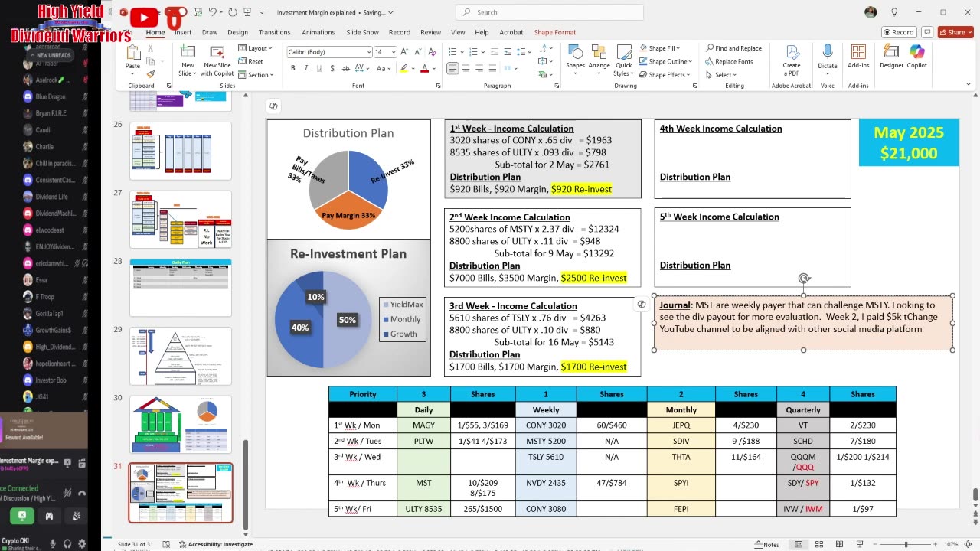The height and width of the screenshot is (551, 980).
Task: Toggle Bold formatting
Action: point(292,68)
